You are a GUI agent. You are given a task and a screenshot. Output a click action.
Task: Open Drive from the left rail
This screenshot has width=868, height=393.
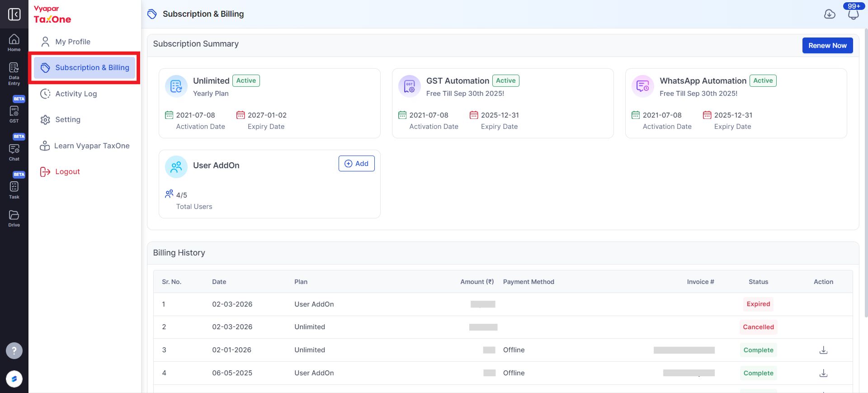(x=14, y=218)
